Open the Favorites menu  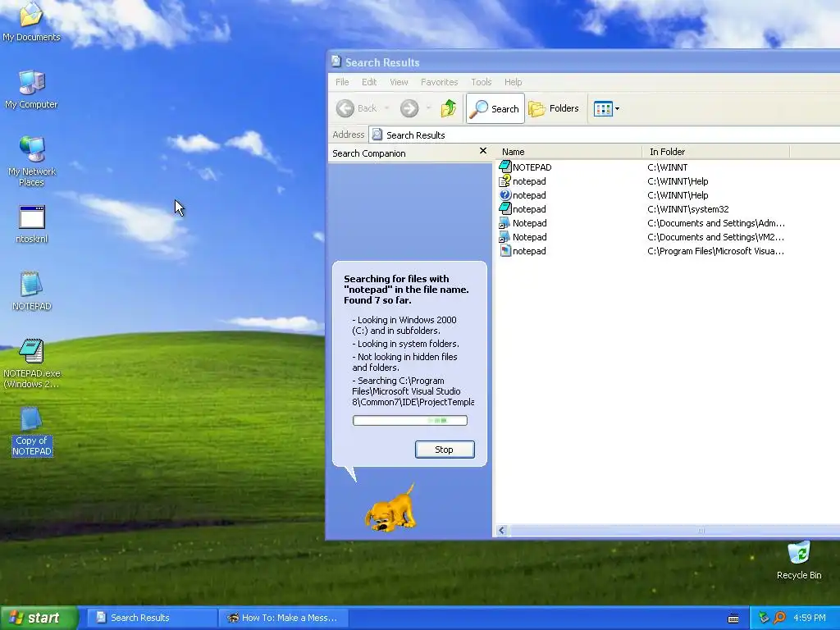440,82
